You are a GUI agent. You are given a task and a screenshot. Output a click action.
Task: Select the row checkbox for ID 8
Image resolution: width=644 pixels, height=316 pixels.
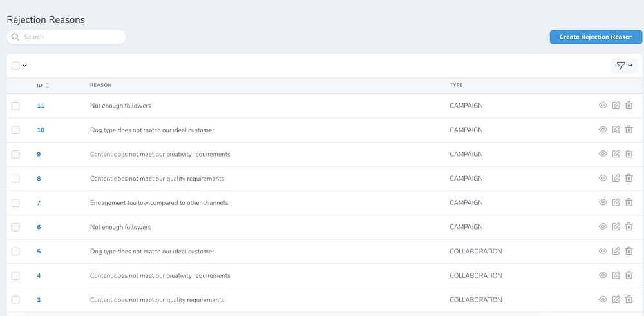click(15, 179)
